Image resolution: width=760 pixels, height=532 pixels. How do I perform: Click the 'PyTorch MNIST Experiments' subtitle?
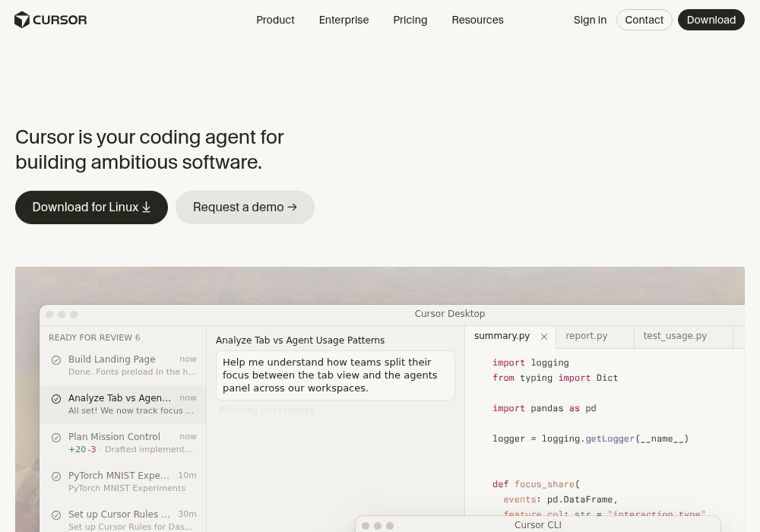tap(126, 489)
